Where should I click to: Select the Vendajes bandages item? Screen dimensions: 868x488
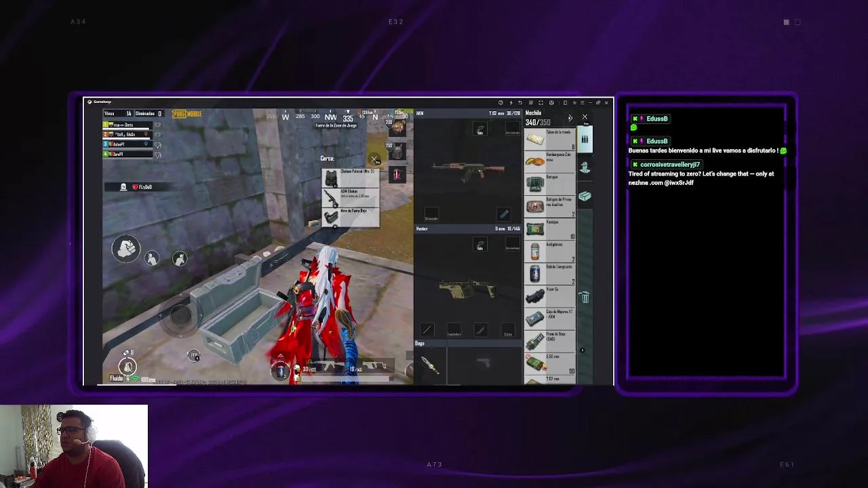point(550,228)
